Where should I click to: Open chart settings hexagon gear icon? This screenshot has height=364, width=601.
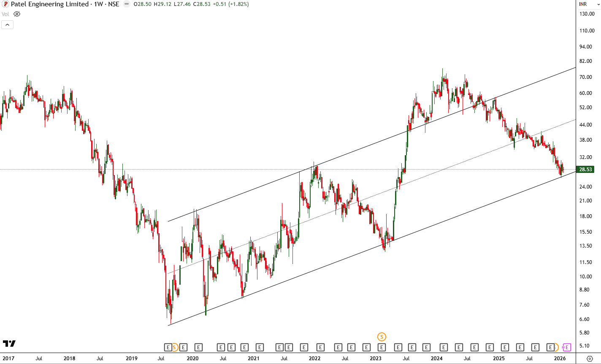point(590,359)
